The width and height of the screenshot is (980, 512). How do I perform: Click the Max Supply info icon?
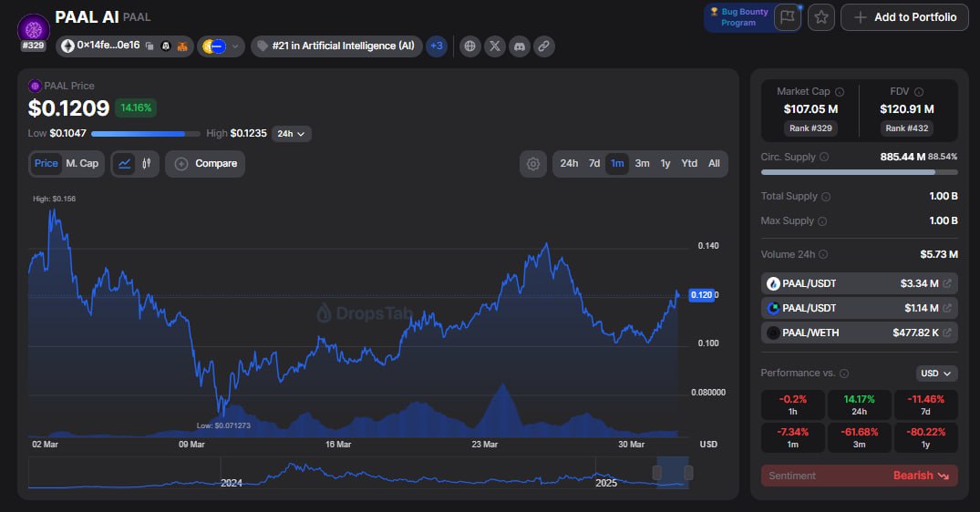click(x=822, y=221)
